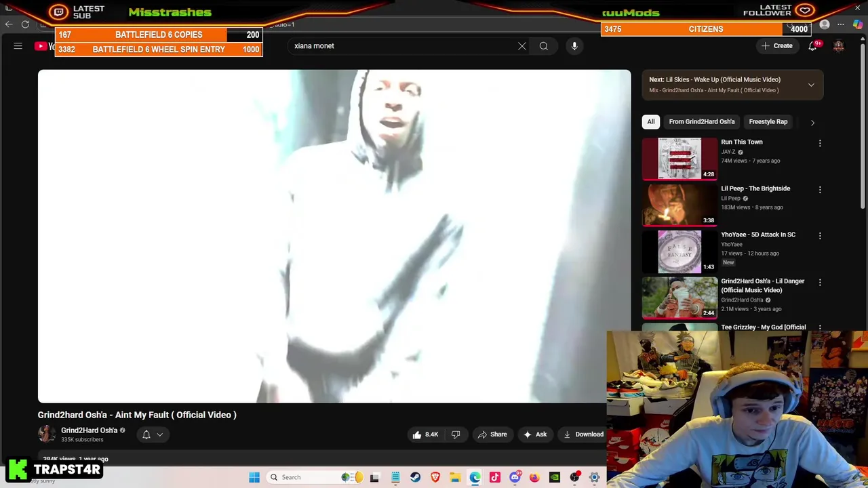Open File Explorer from the taskbar
This screenshot has width=868, height=488.
click(x=455, y=477)
